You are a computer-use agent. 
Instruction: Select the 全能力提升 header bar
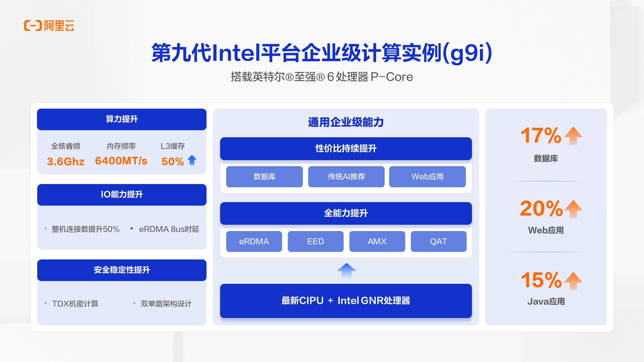(346, 213)
